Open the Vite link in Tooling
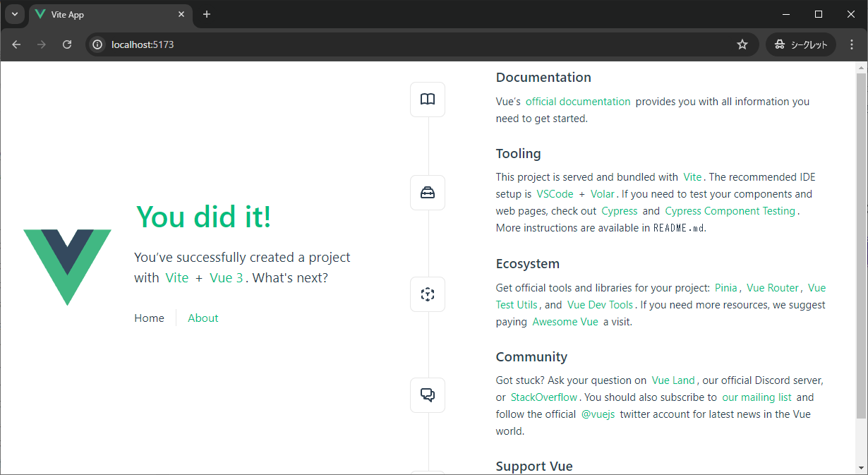This screenshot has height=475, width=868. tap(692, 177)
